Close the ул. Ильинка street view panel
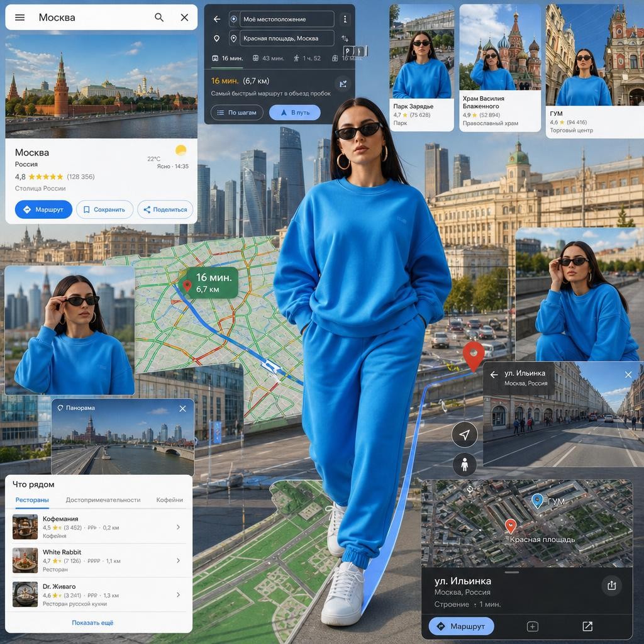The width and height of the screenshot is (644, 644). pyautogui.click(x=628, y=375)
